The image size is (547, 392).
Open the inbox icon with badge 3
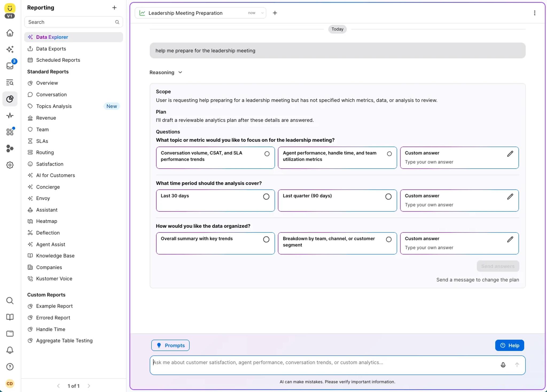point(10,66)
